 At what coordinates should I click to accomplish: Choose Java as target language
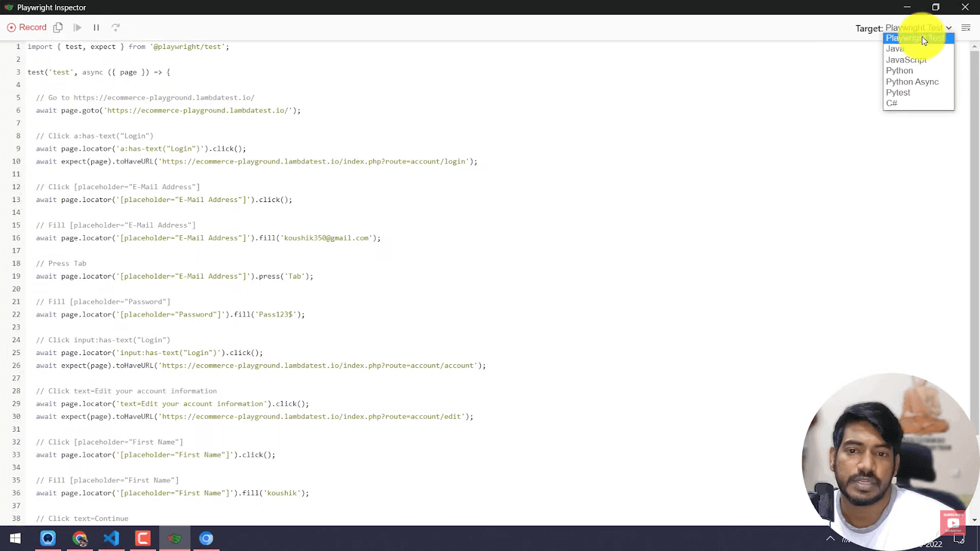point(895,49)
